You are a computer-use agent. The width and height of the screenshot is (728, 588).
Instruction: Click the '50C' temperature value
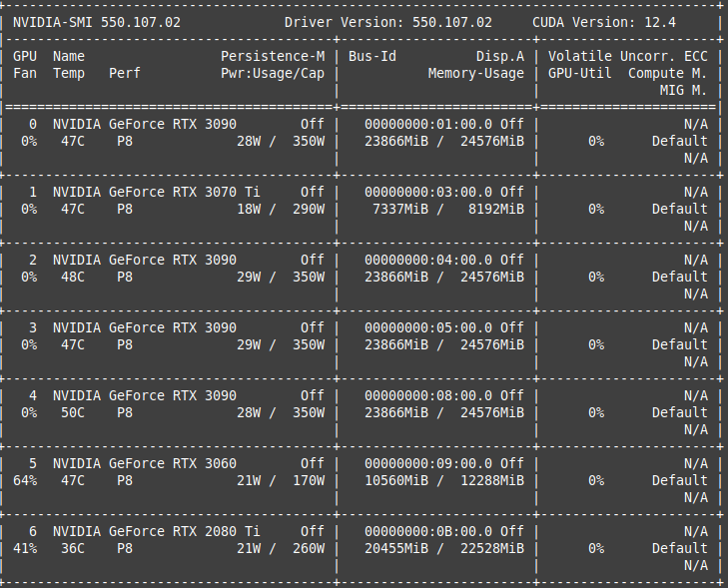click(73, 412)
